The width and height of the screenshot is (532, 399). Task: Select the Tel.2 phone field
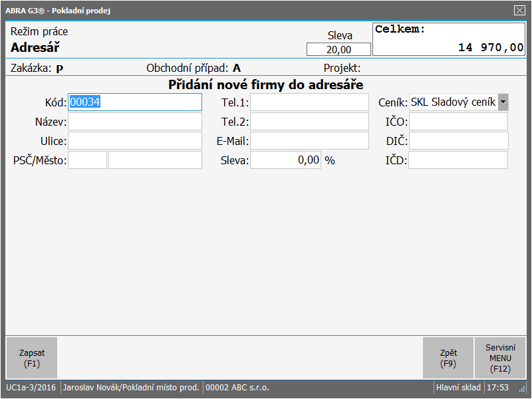[x=309, y=122]
